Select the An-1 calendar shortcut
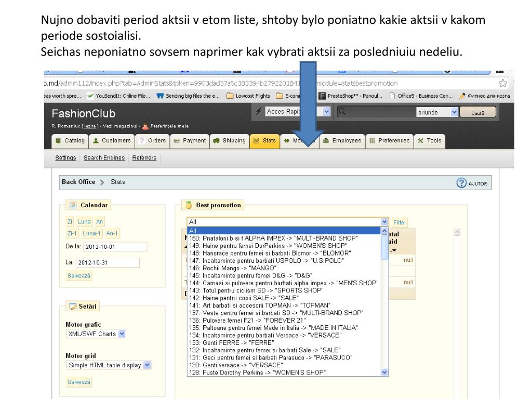The width and height of the screenshot is (532, 399). 112,233
